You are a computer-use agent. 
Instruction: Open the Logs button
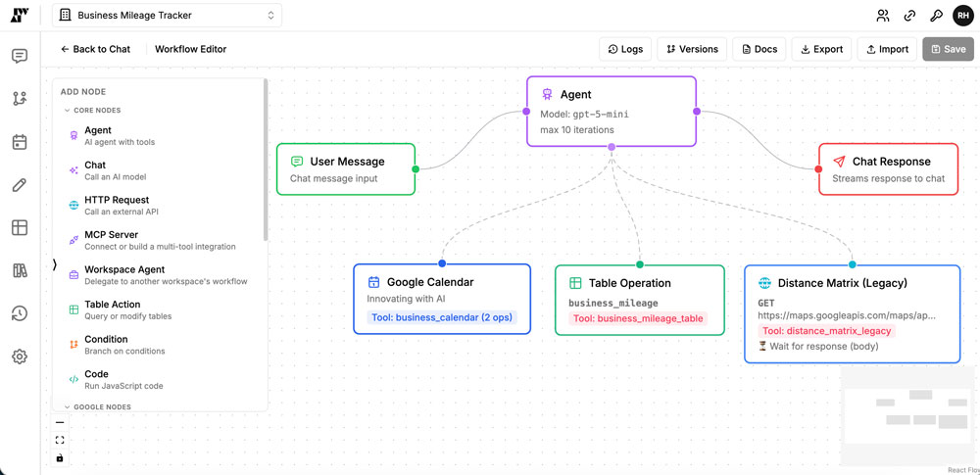point(625,49)
